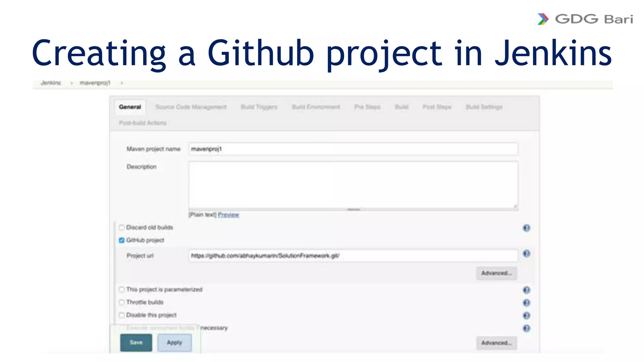
Task: Grab the Description area resize handle
Action: (x=353, y=209)
